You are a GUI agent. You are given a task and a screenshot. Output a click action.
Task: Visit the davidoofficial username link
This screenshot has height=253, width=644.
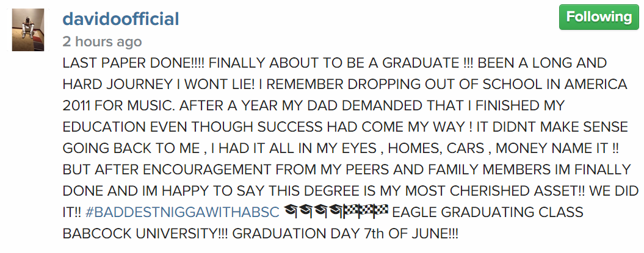(120, 19)
